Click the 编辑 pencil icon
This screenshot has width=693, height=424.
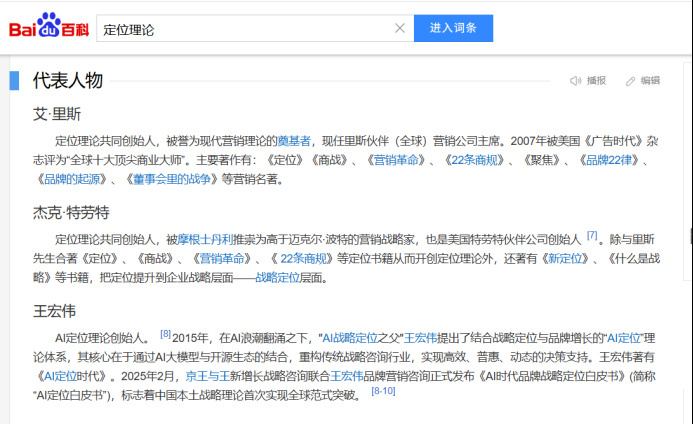tap(630, 81)
